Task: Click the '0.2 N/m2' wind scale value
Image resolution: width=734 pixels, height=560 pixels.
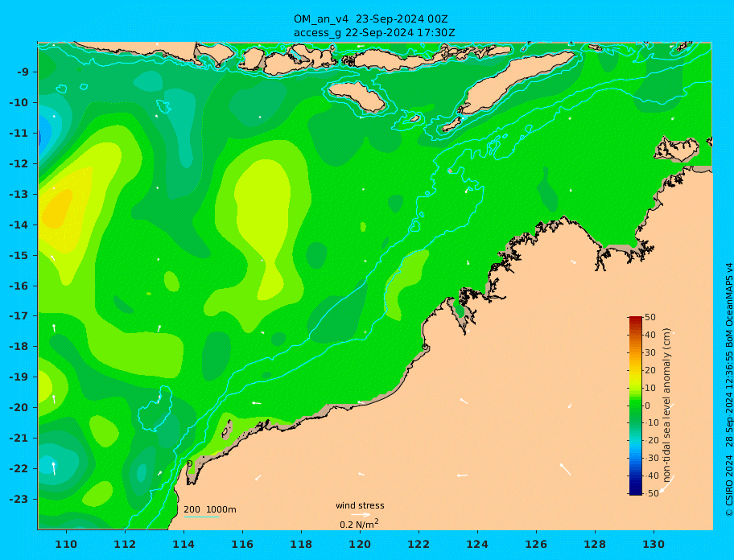Action: pyautogui.click(x=359, y=524)
